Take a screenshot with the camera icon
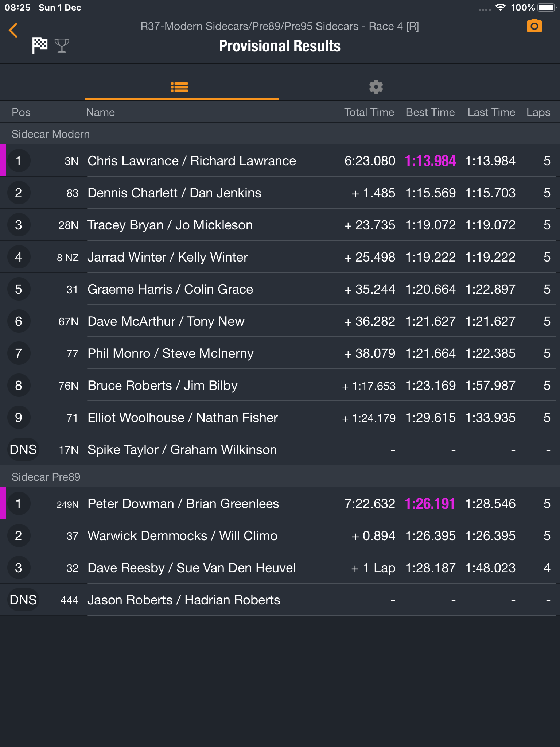Image resolution: width=560 pixels, height=747 pixels. pyautogui.click(x=534, y=26)
